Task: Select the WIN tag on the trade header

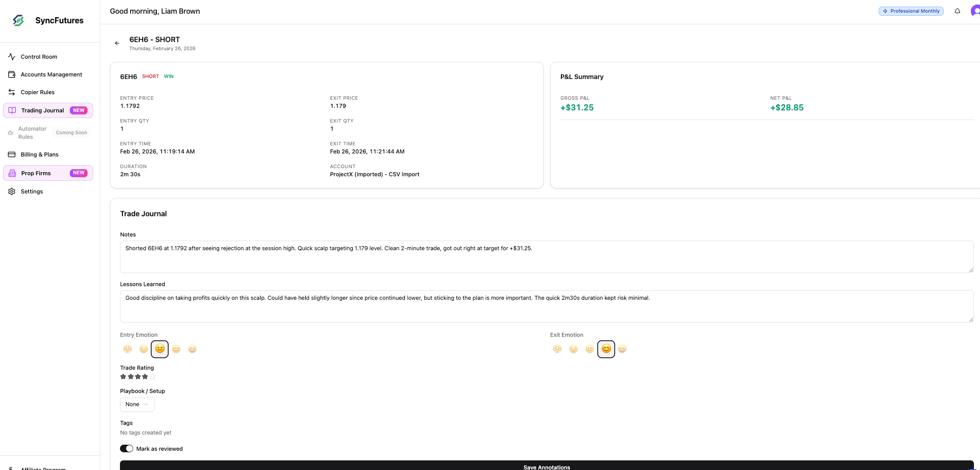Action: 168,76
